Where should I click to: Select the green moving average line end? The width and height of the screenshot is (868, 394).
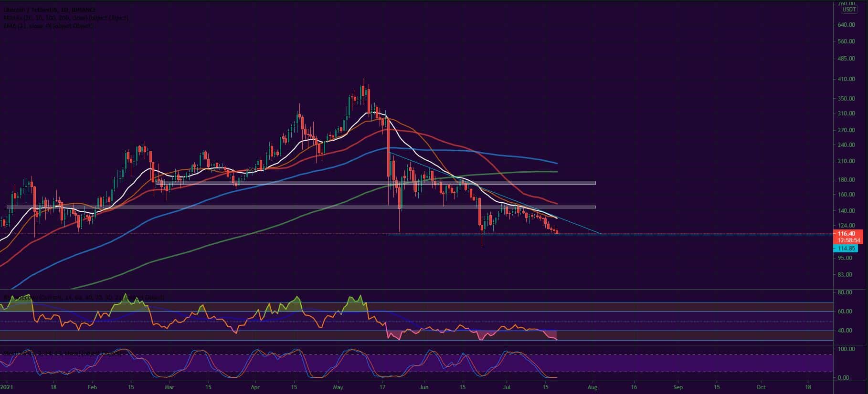pyautogui.click(x=556, y=172)
